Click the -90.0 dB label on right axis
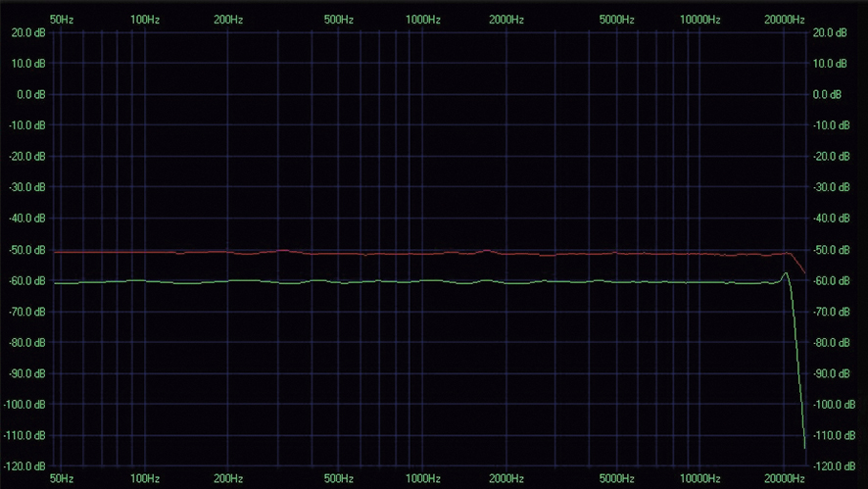Image resolution: width=868 pixels, height=489 pixels. coord(831,373)
